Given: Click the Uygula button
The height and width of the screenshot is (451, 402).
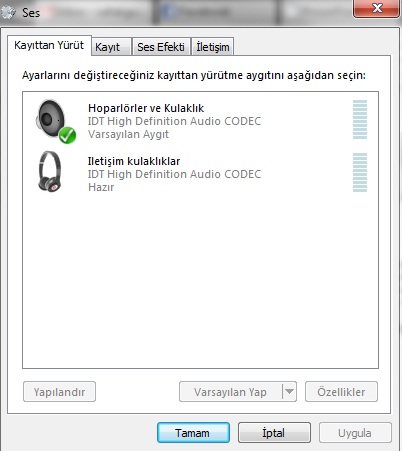Looking at the screenshot, I should pyautogui.click(x=355, y=433).
